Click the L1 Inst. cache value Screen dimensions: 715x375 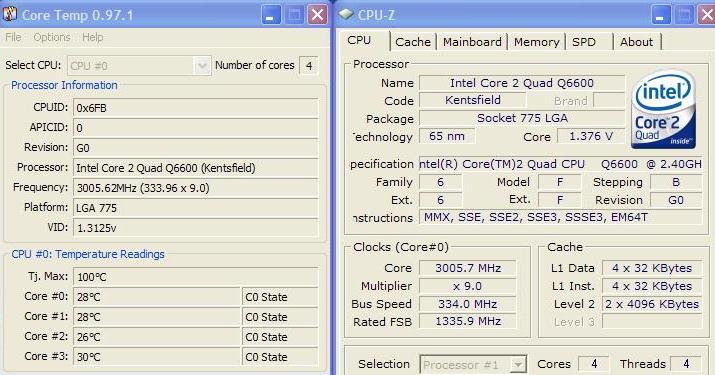pyautogui.click(x=652, y=286)
